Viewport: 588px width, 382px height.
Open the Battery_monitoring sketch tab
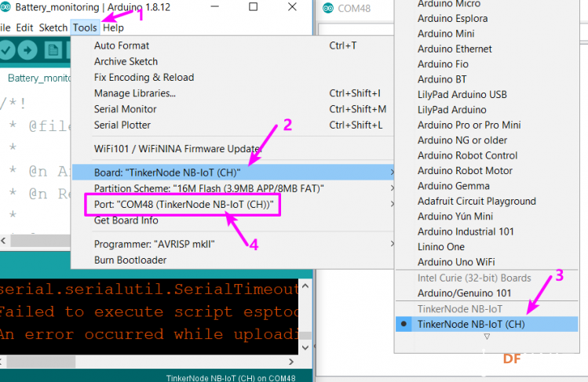(39, 78)
